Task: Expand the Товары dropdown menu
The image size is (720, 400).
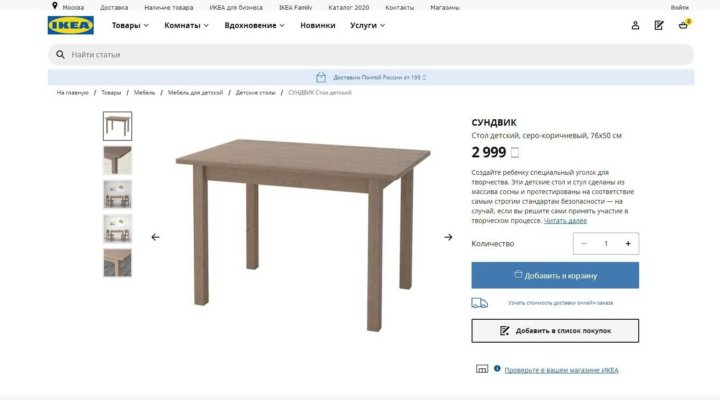Action: (130, 25)
